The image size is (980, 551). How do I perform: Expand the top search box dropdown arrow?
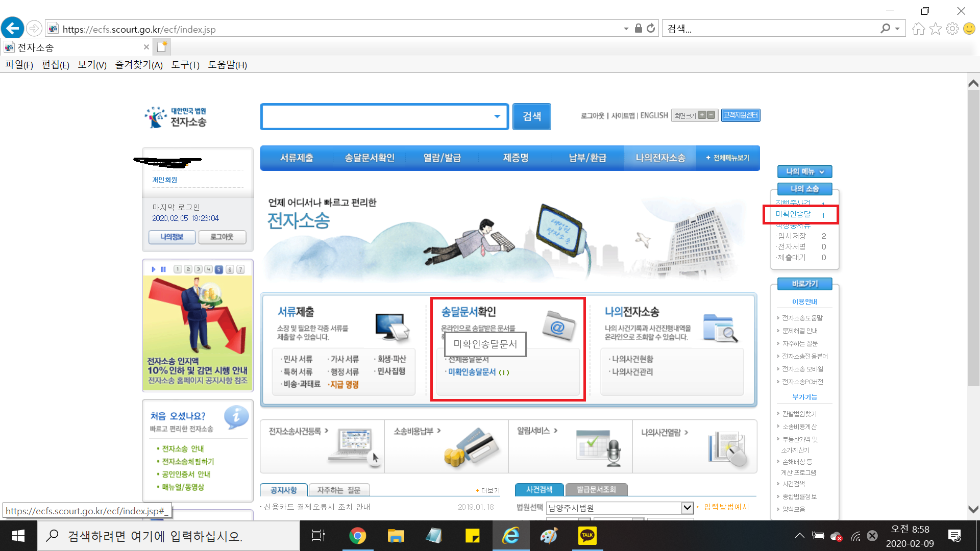497,117
